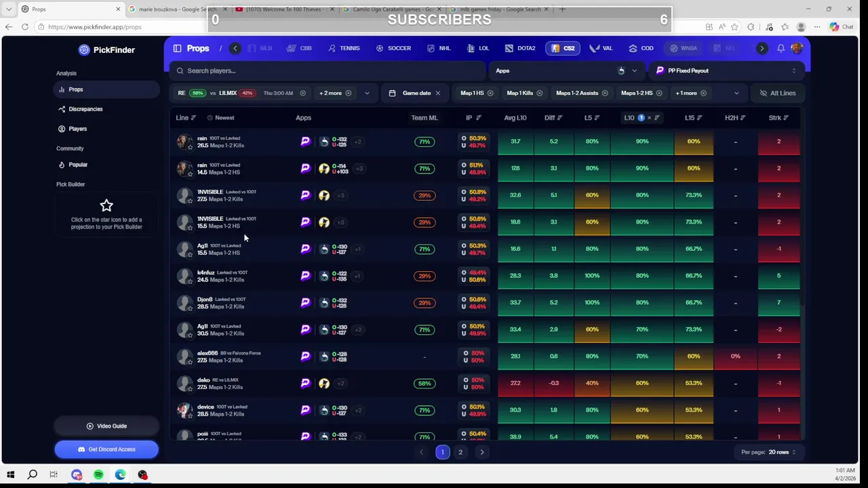Click yellow app icon in dako row
Image resolution: width=868 pixels, height=488 pixels.
[324, 383]
